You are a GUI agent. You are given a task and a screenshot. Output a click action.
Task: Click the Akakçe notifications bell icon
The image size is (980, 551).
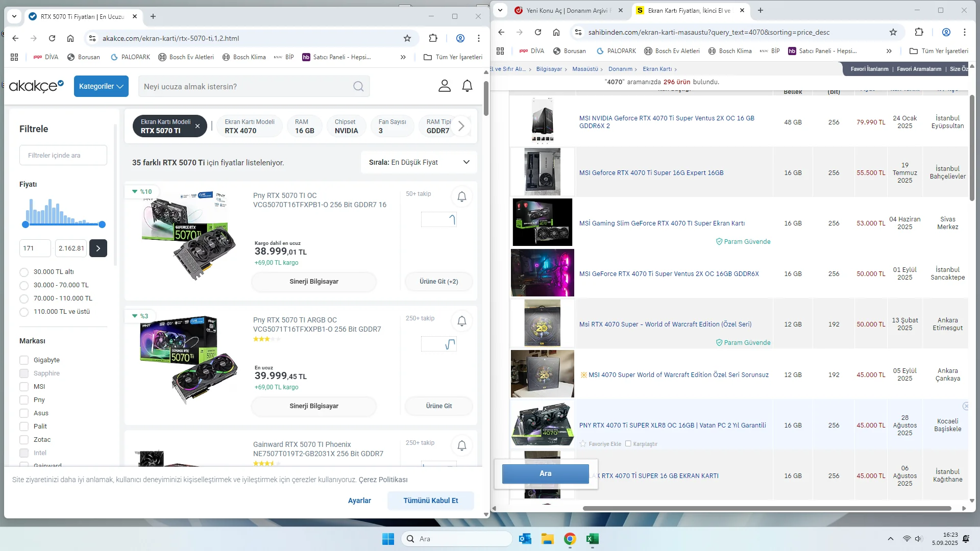(467, 86)
